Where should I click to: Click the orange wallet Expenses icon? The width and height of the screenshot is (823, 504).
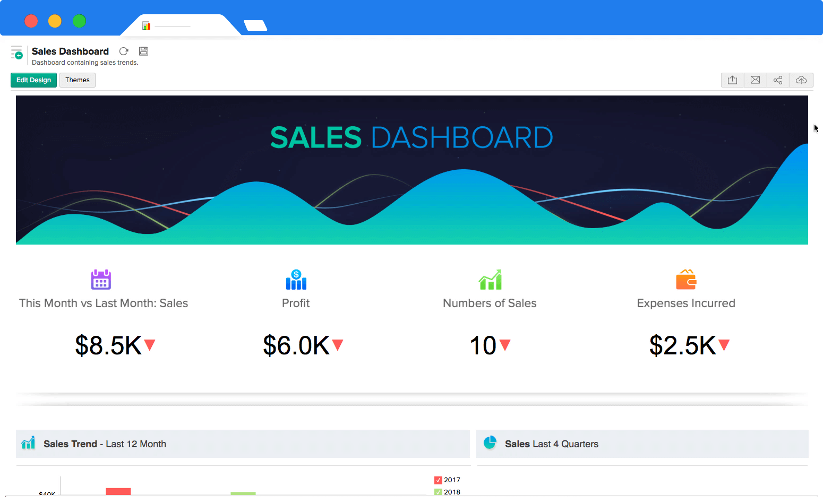[686, 279]
